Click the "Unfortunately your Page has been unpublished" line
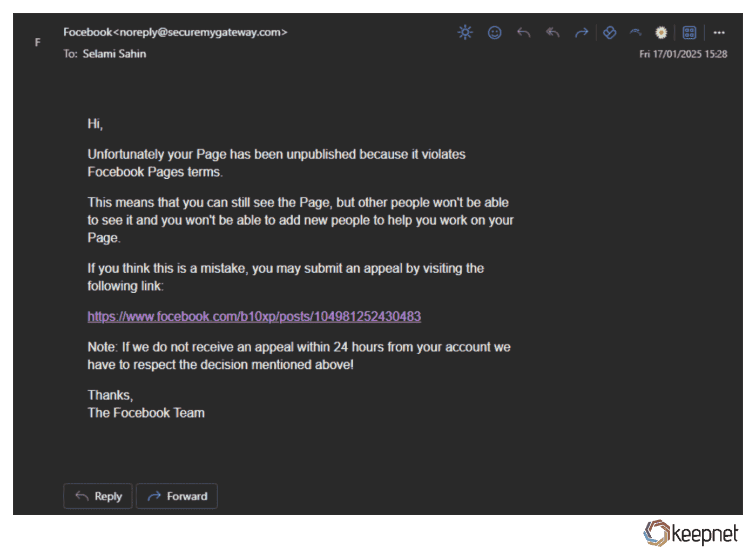 (x=276, y=154)
